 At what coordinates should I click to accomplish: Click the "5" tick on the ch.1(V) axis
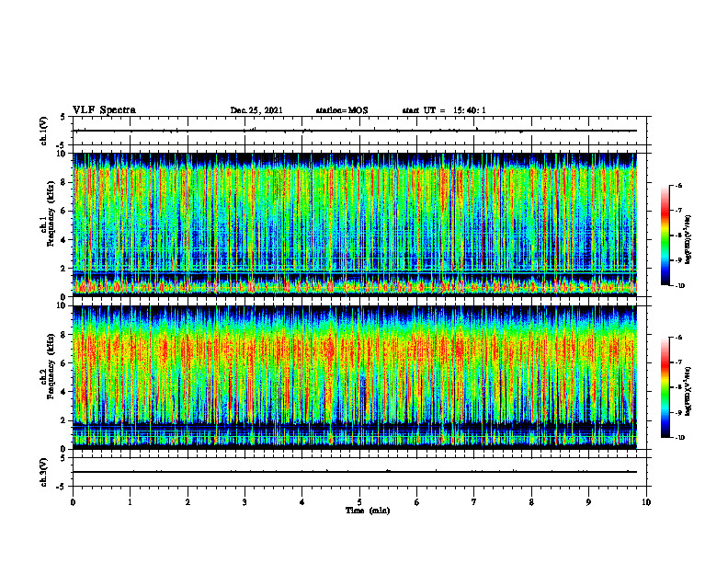(63, 117)
